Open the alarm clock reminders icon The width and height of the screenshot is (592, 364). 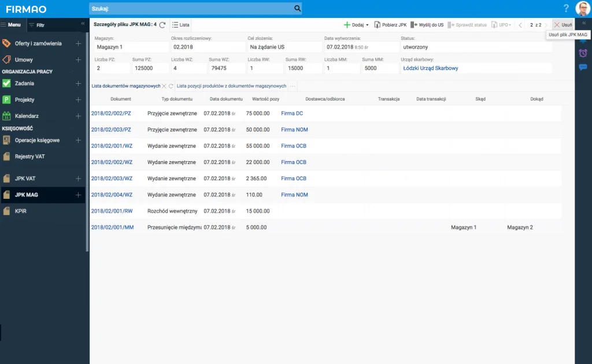[x=583, y=53]
